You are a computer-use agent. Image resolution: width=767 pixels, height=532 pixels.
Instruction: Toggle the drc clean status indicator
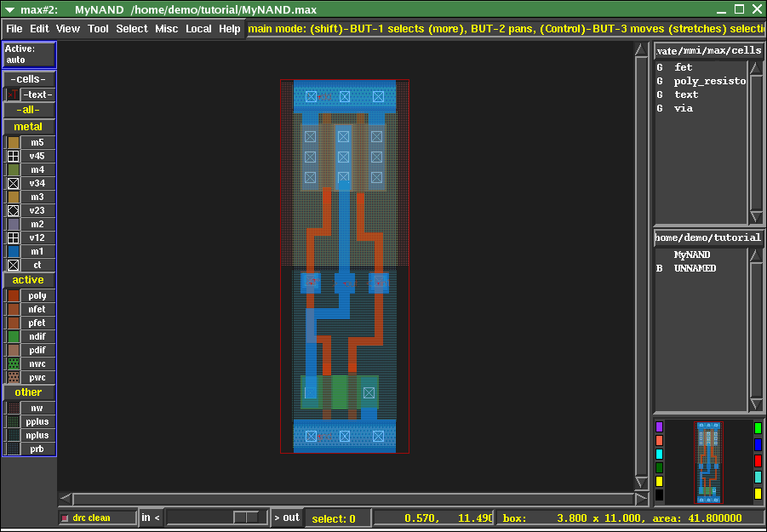[x=97, y=517]
